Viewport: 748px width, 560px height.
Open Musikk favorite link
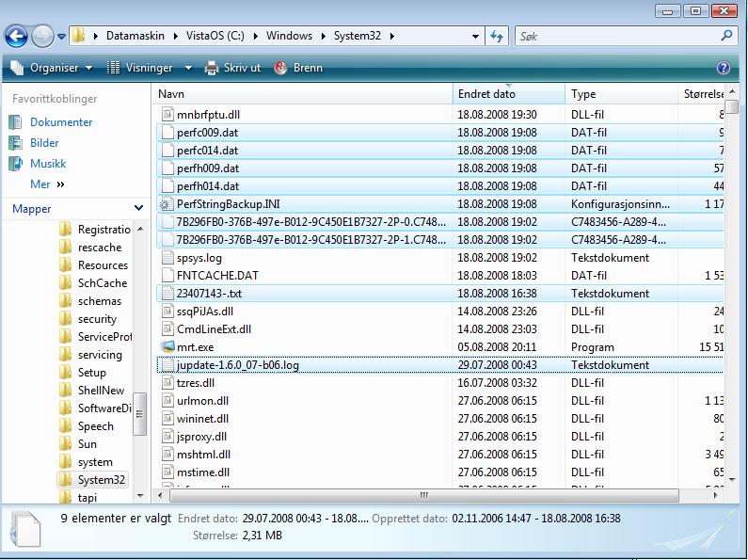tap(48, 164)
